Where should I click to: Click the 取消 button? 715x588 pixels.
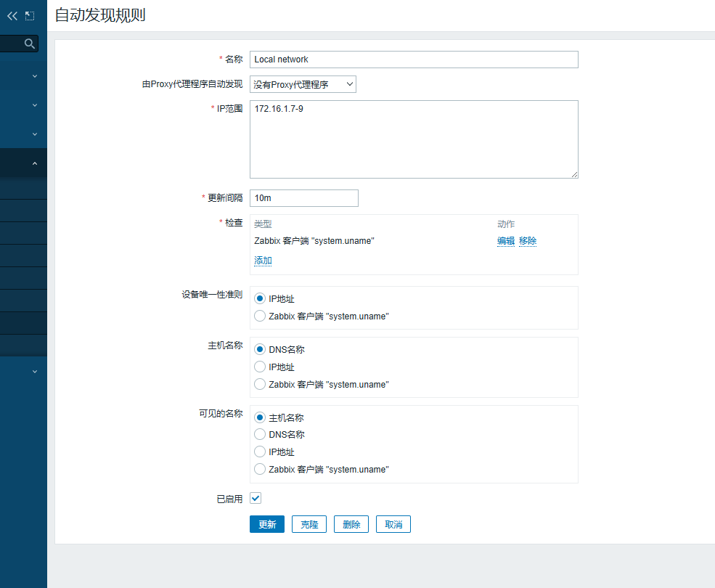click(393, 525)
